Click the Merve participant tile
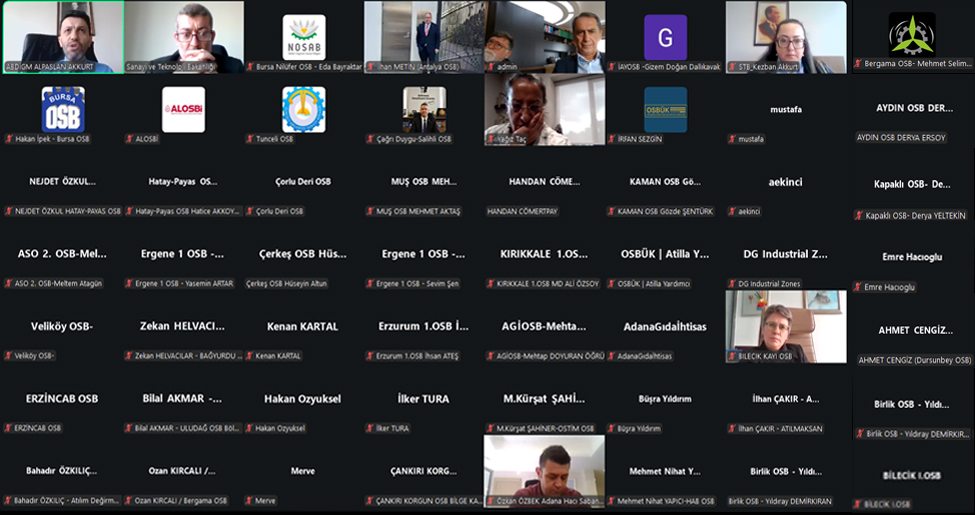This screenshot has height=515, width=975. click(x=303, y=471)
